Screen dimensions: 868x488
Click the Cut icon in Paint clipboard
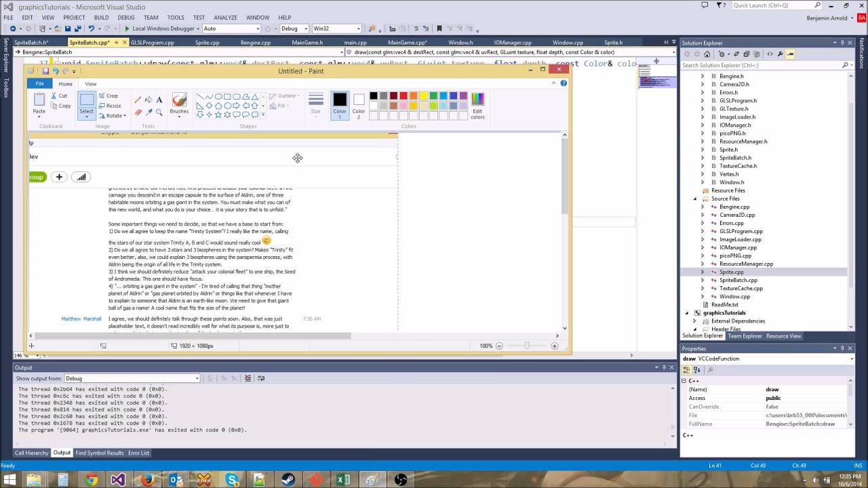point(55,96)
